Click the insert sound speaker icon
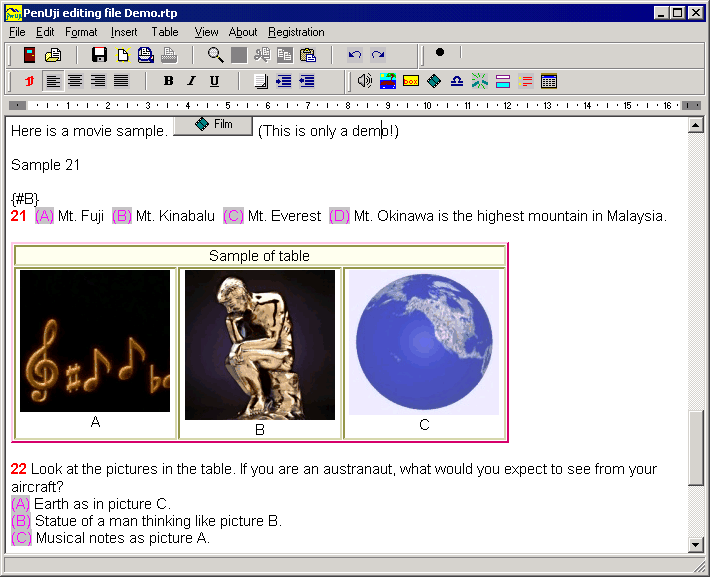 pos(365,81)
